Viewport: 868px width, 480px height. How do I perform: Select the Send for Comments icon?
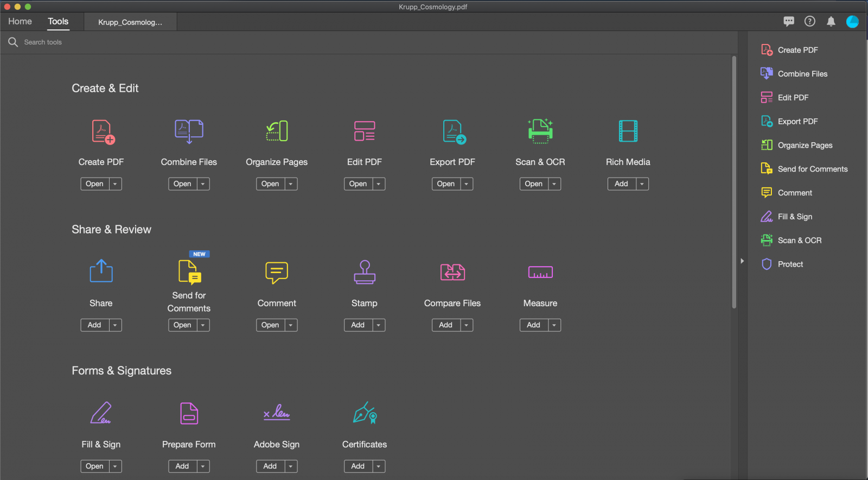coord(190,272)
